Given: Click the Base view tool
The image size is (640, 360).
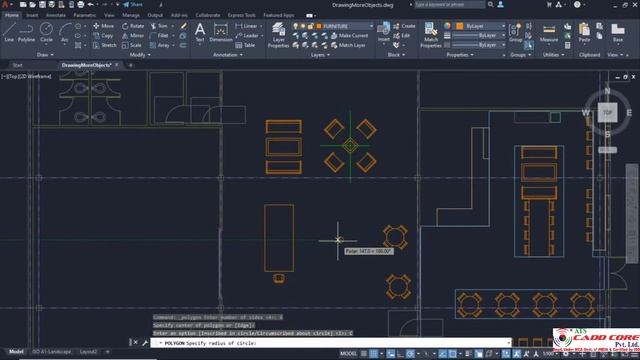Looking at the screenshot, I should 618,33.
